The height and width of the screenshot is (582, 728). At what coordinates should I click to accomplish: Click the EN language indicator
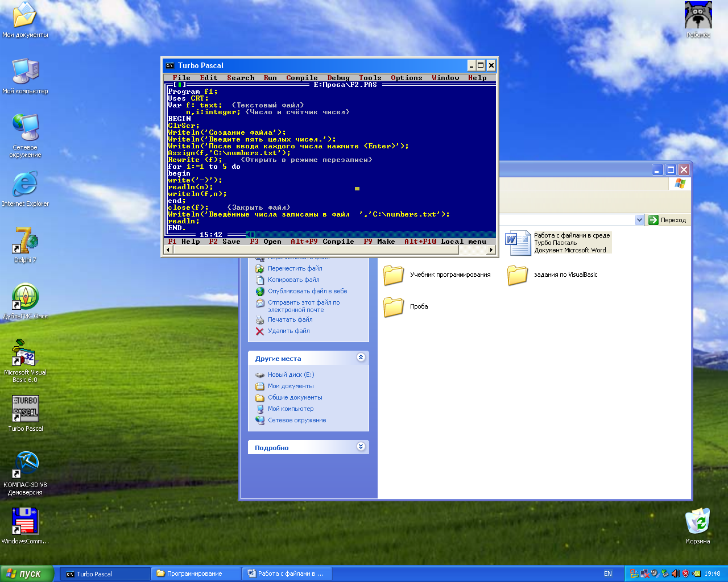[608, 574]
